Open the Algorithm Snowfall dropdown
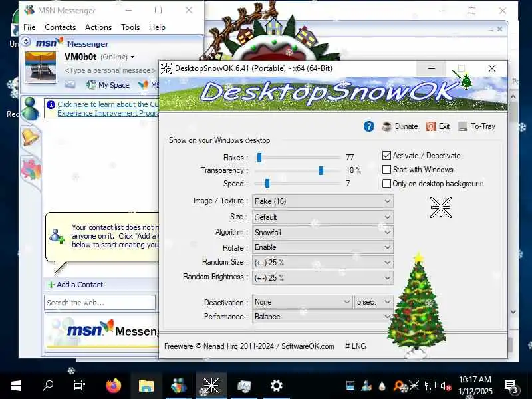This screenshot has height=399, width=532. point(323,232)
